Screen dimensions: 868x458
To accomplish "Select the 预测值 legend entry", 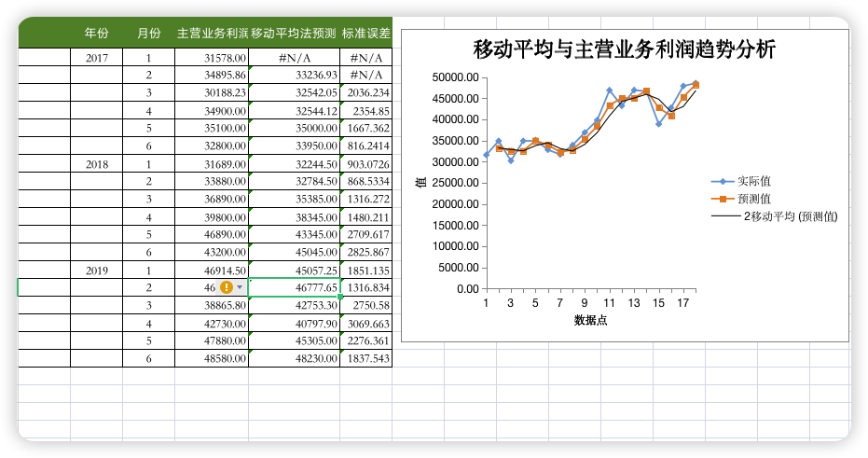I will pyautogui.click(x=740, y=199).
